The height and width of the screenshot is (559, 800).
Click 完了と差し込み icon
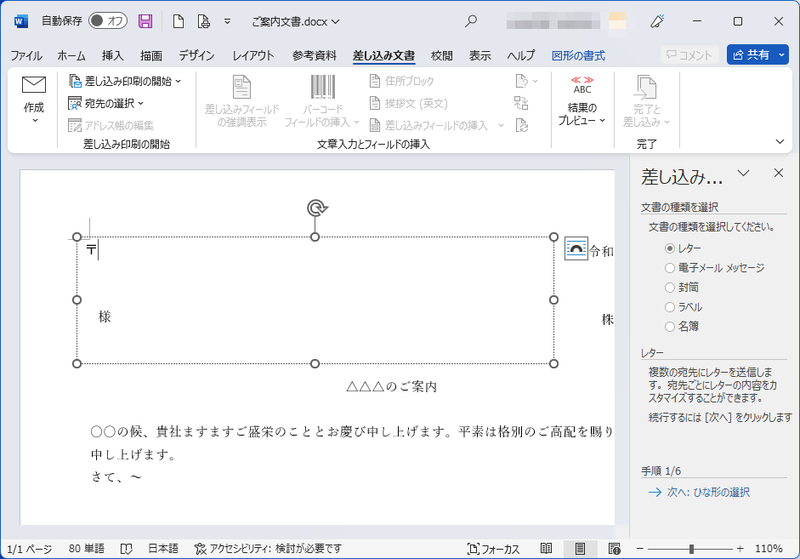click(x=645, y=87)
